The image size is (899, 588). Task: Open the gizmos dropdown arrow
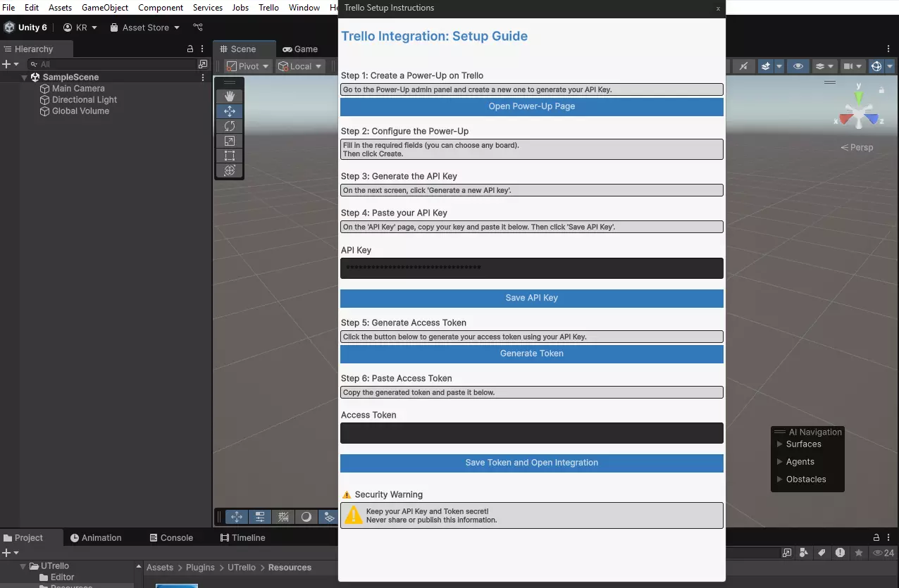coord(890,66)
